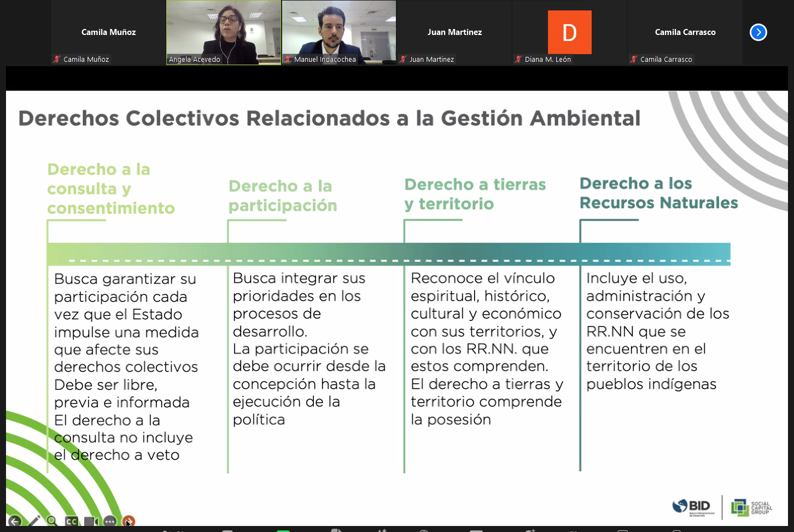
Task: Open more slideshow options menu
Action: point(110,521)
